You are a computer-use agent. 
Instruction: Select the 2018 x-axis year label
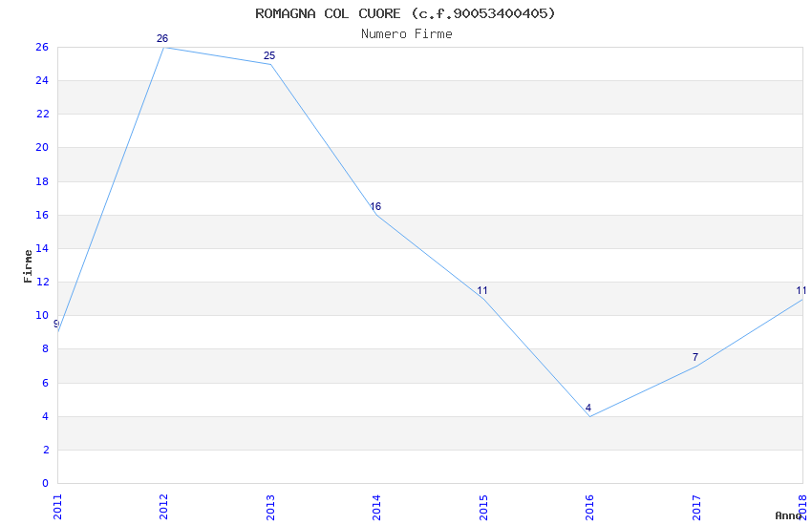802,507
